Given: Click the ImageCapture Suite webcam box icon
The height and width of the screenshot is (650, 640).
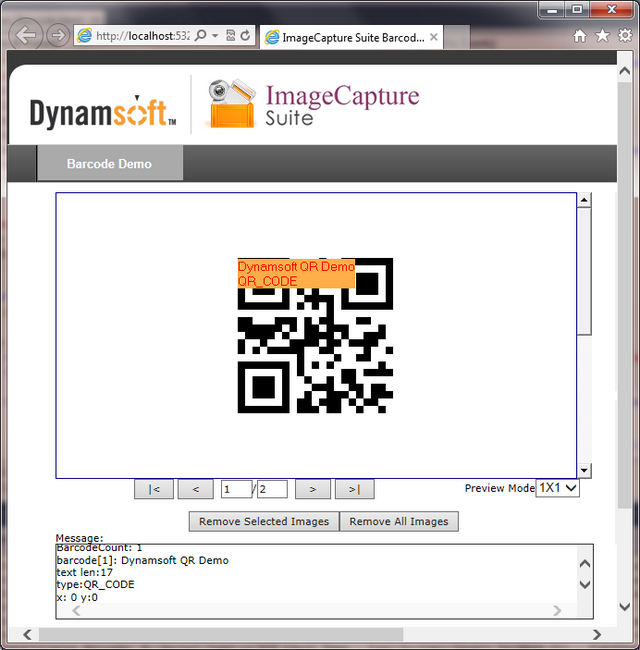Looking at the screenshot, I should pos(230,104).
